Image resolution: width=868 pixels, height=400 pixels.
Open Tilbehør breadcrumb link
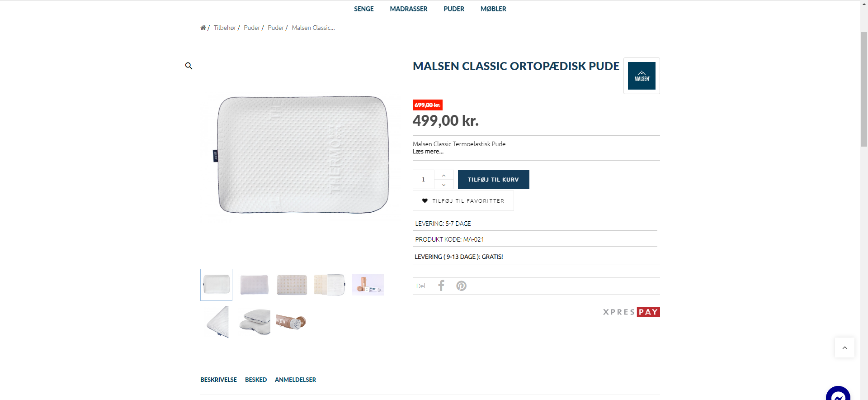point(225,28)
